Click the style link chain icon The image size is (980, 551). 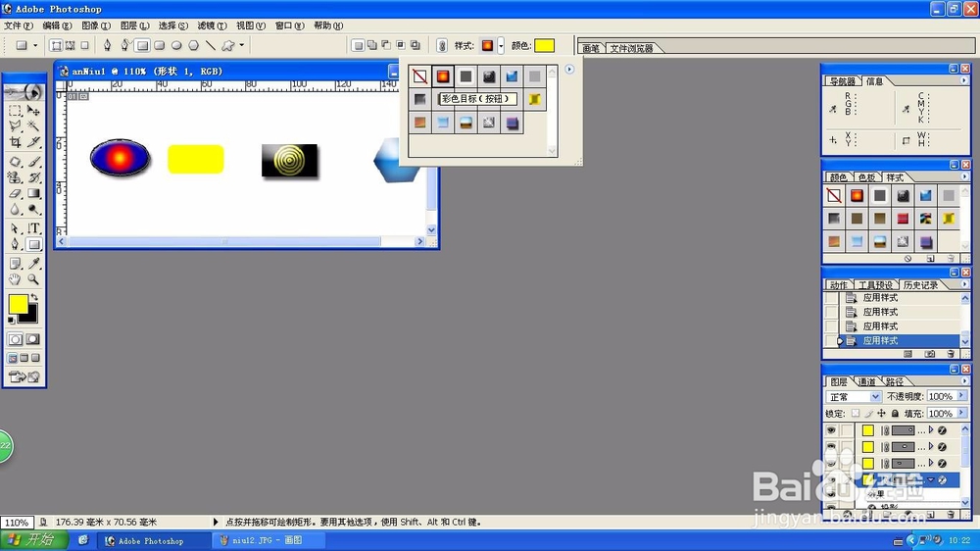tap(442, 45)
